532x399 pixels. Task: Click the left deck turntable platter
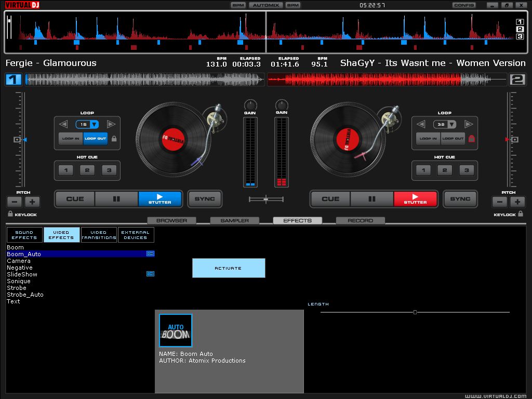click(x=173, y=139)
